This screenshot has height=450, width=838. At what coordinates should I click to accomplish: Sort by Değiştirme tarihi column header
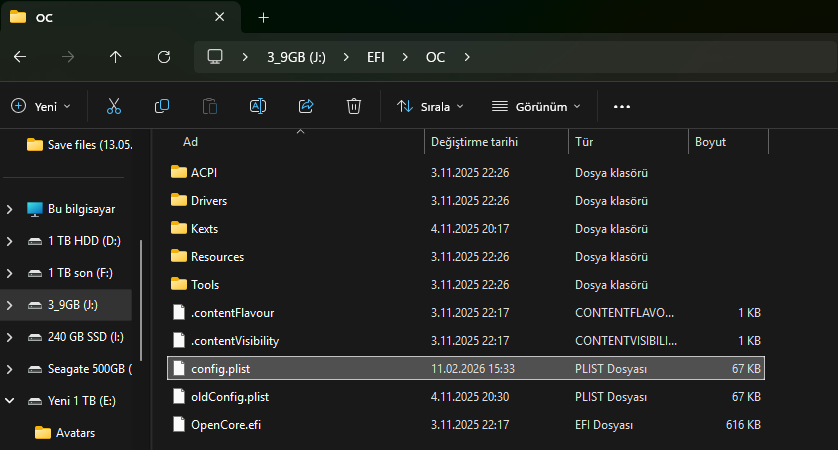pos(474,142)
